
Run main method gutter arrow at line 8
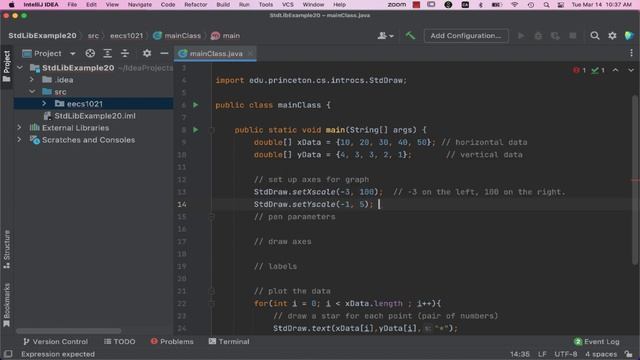point(196,130)
